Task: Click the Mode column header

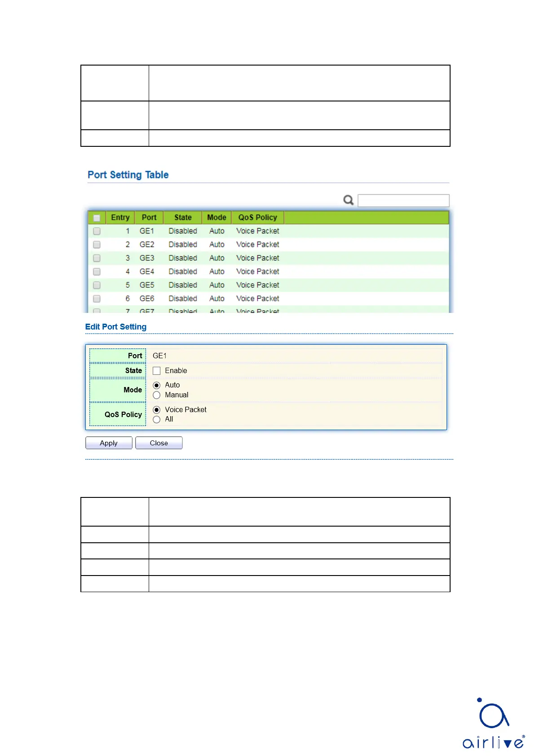Action: coord(217,218)
